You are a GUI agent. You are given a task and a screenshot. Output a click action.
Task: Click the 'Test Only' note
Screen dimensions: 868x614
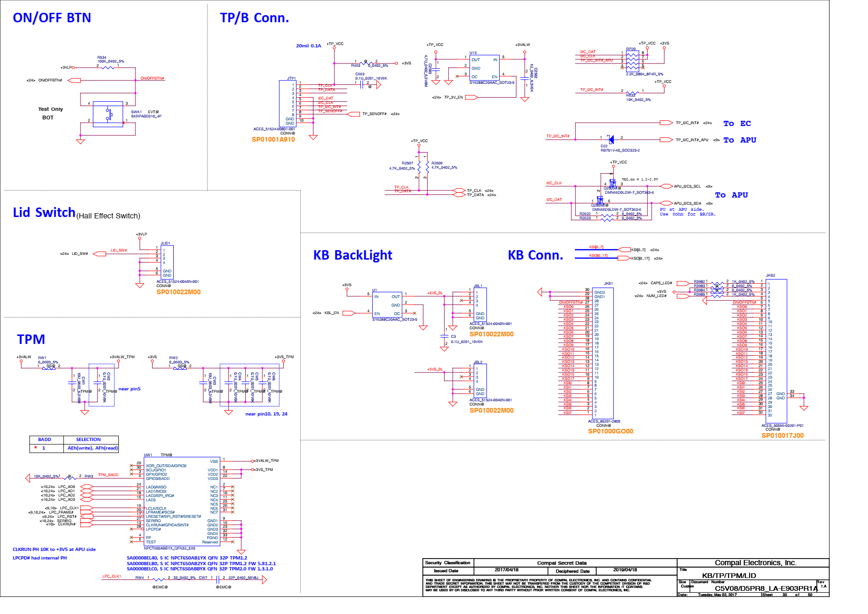pyautogui.click(x=51, y=109)
